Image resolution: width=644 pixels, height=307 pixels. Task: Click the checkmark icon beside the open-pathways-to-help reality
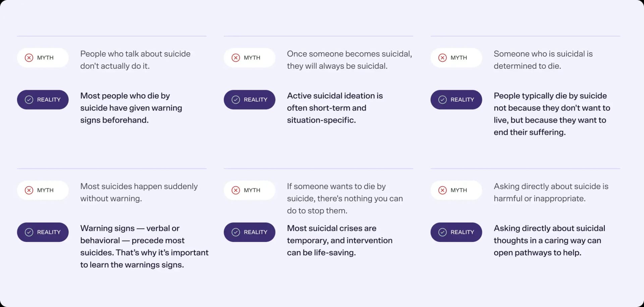(442, 232)
